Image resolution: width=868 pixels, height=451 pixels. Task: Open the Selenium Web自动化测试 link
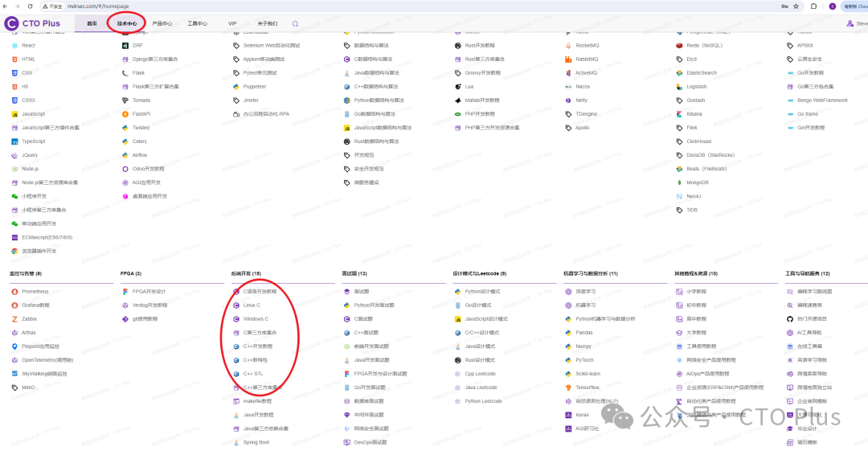point(272,46)
